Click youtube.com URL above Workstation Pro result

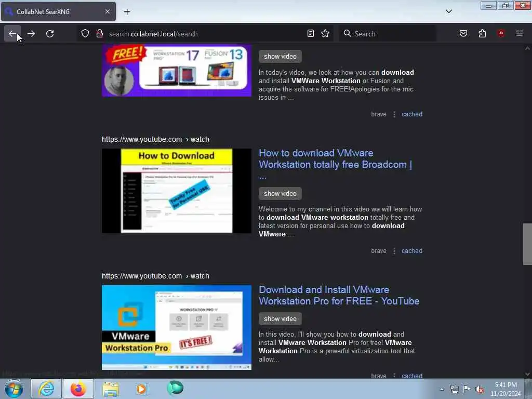coord(155,276)
